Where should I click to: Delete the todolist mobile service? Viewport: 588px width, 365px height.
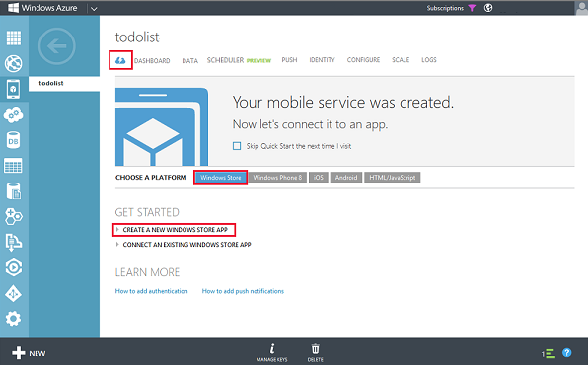pyautogui.click(x=316, y=353)
